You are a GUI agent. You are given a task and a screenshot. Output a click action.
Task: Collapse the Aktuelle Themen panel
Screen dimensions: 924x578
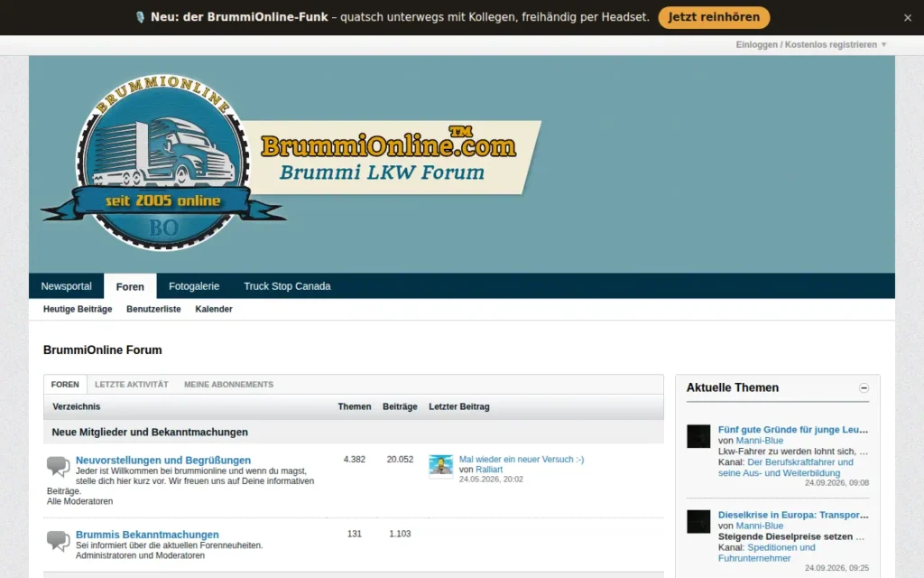(864, 388)
